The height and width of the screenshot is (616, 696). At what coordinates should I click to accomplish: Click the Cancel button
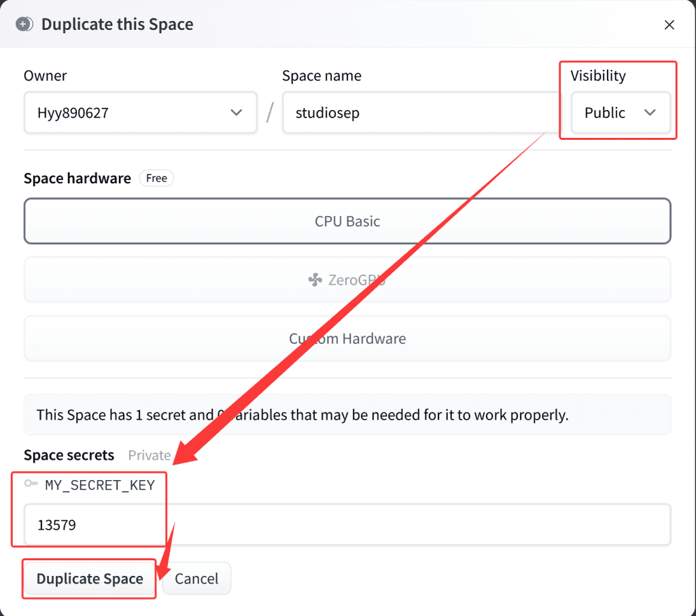tap(196, 579)
